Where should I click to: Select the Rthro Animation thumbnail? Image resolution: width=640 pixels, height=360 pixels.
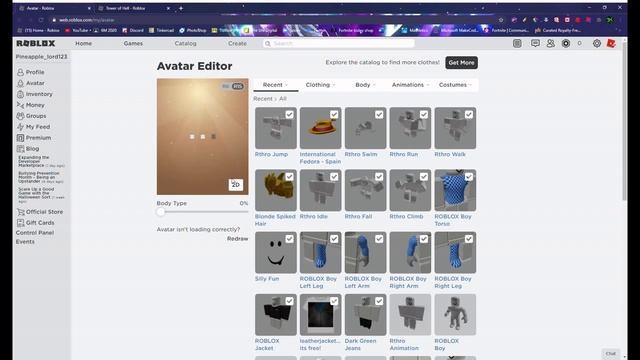point(410,315)
